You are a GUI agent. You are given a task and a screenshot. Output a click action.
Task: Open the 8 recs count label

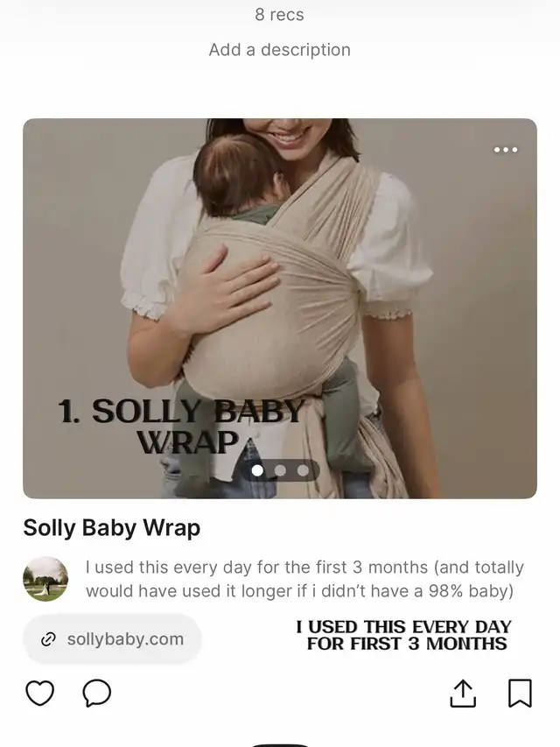pyautogui.click(x=279, y=15)
